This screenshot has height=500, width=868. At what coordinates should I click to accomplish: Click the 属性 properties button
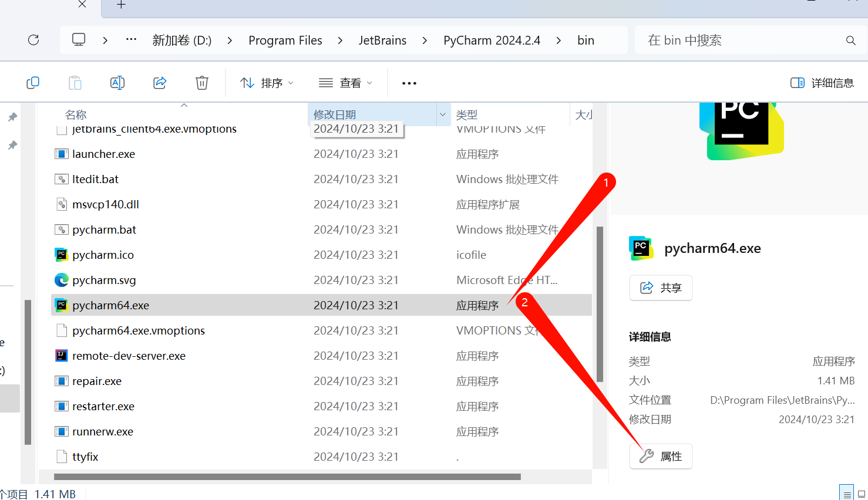pyautogui.click(x=661, y=456)
